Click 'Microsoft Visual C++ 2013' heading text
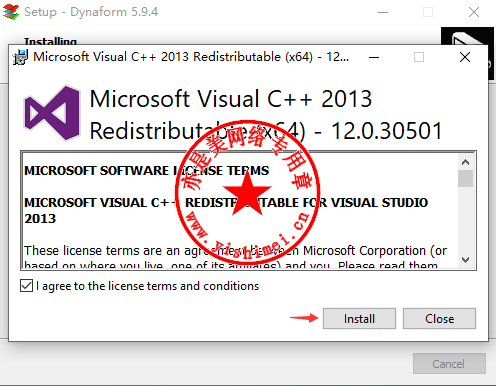The width and height of the screenshot is (496, 386). [231, 99]
